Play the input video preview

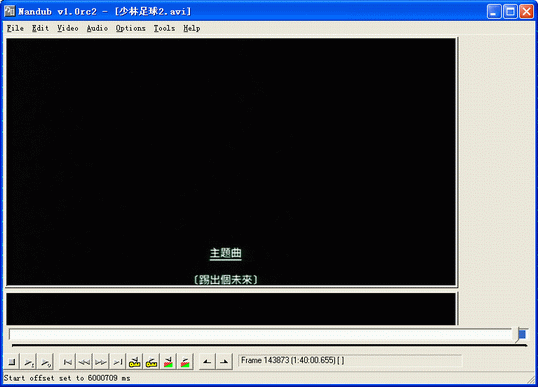click(x=29, y=362)
